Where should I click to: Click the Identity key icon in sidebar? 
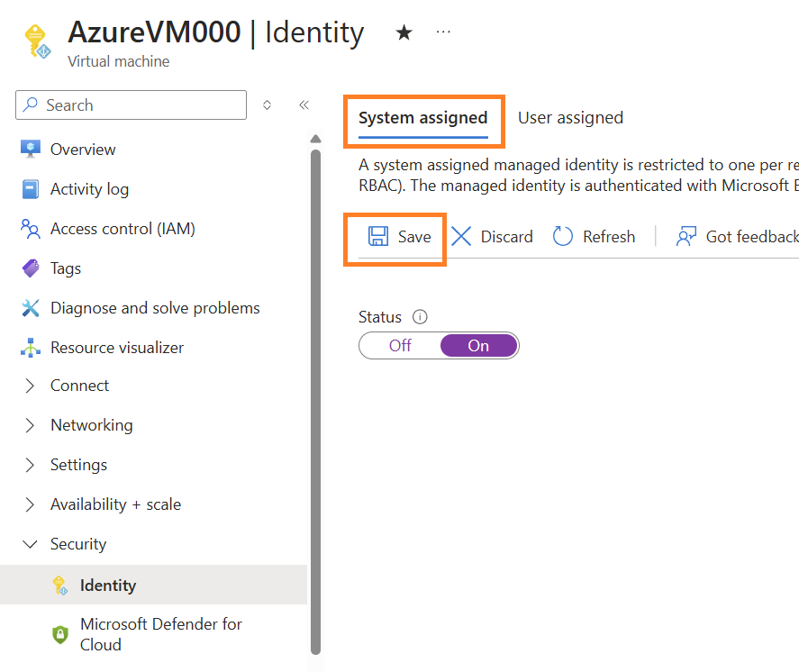coord(60,586)
